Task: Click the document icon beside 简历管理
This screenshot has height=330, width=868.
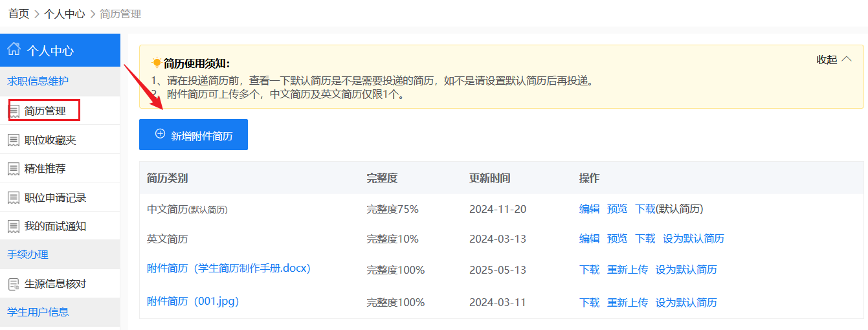Action: tap(14, 111)
